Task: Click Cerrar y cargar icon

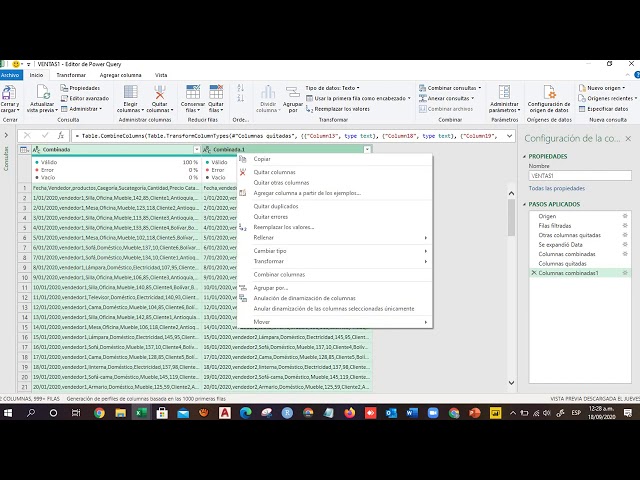Action: pyautogui.click(x=9, y=93)
